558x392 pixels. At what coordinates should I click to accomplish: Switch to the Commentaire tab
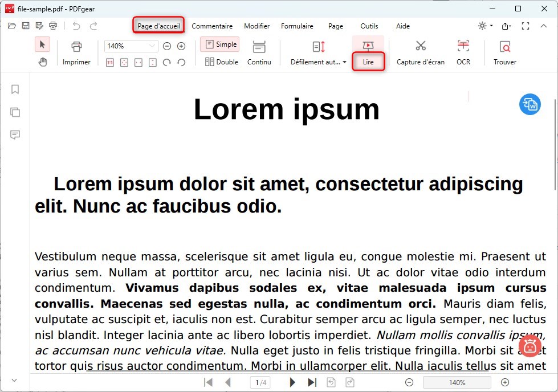[213, 26]
